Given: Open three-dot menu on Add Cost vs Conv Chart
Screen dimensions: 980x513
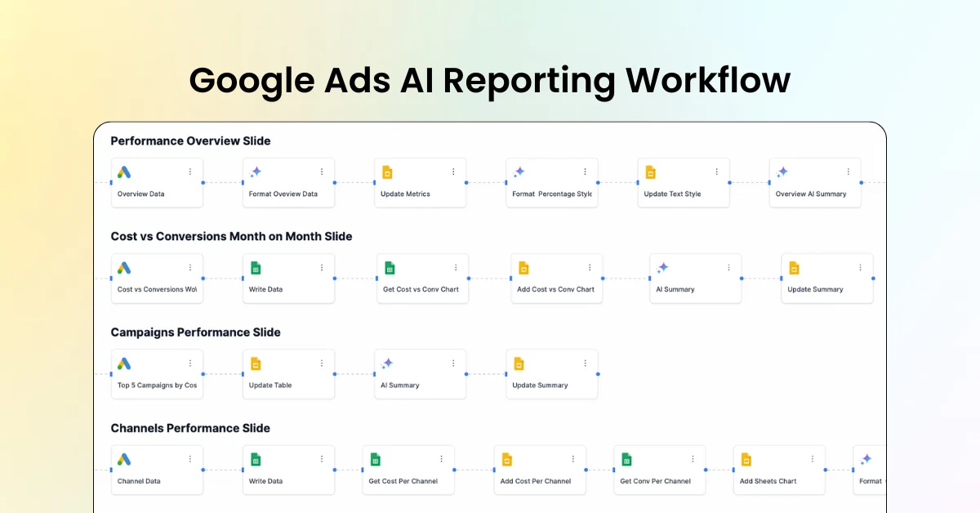Looking at the screenshot, I should pyautogui.click(x=590, y=267).
